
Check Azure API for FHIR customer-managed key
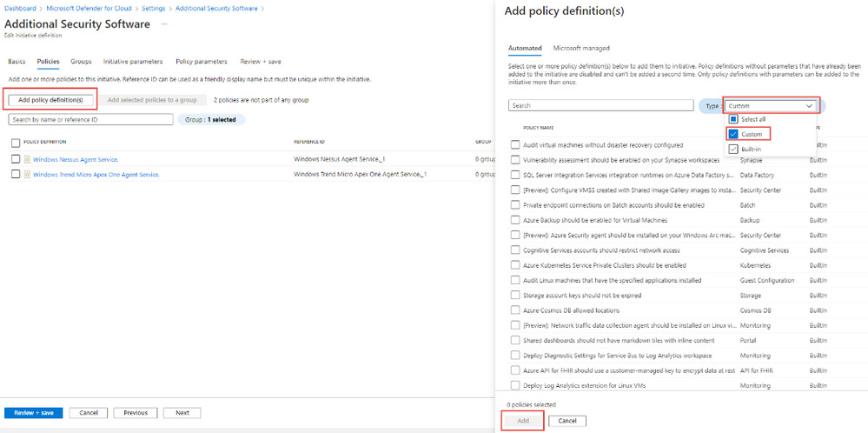[x=515, y=370]
